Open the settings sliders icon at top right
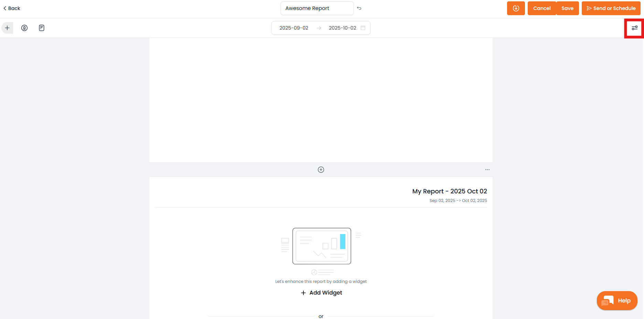Viewport: 644px width, 319px height. 634,28
